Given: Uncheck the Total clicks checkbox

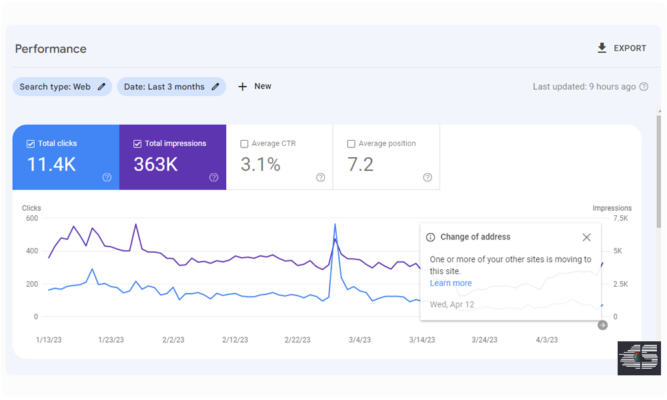Looking at the screenshot, I should click(x=31, y=144).
